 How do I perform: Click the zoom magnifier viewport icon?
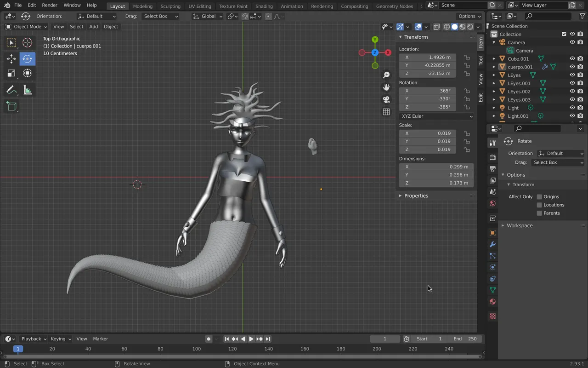point(386,75)
